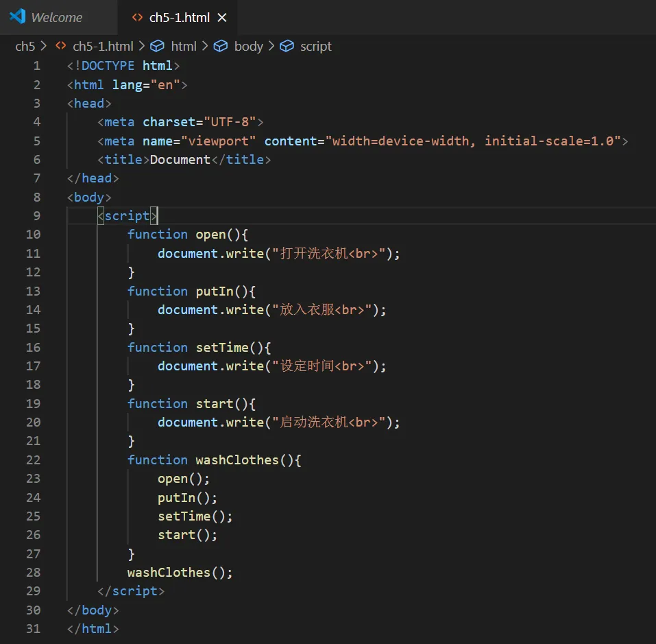The width and height of the screenshot is (656, 644).
Task: Click the body symbol breadcrumb
Action: [x=249, y=46]
